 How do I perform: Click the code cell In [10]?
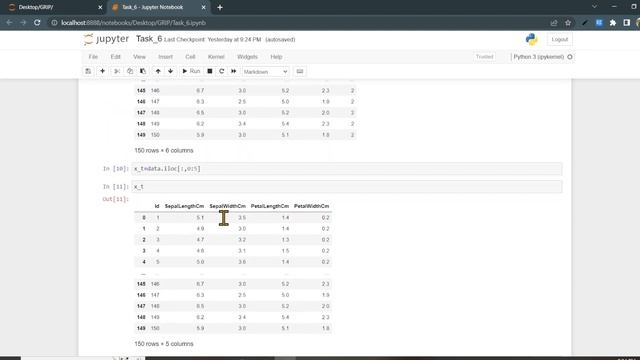coord(347,169)
